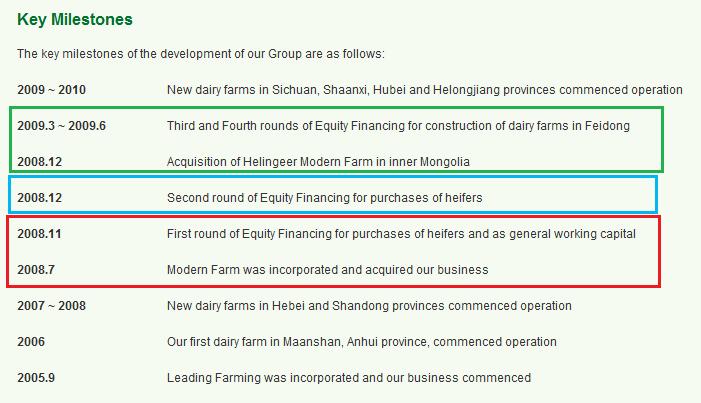The image size is (701, 403).
Task: Select the 2009.3 ~ 2009.6 date label
Action: pos(60,126)
